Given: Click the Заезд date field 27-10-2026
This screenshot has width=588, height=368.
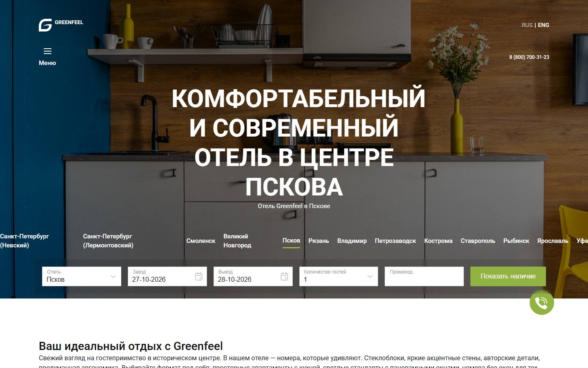Looking at the screenshot, I should (x=167, y=276).
